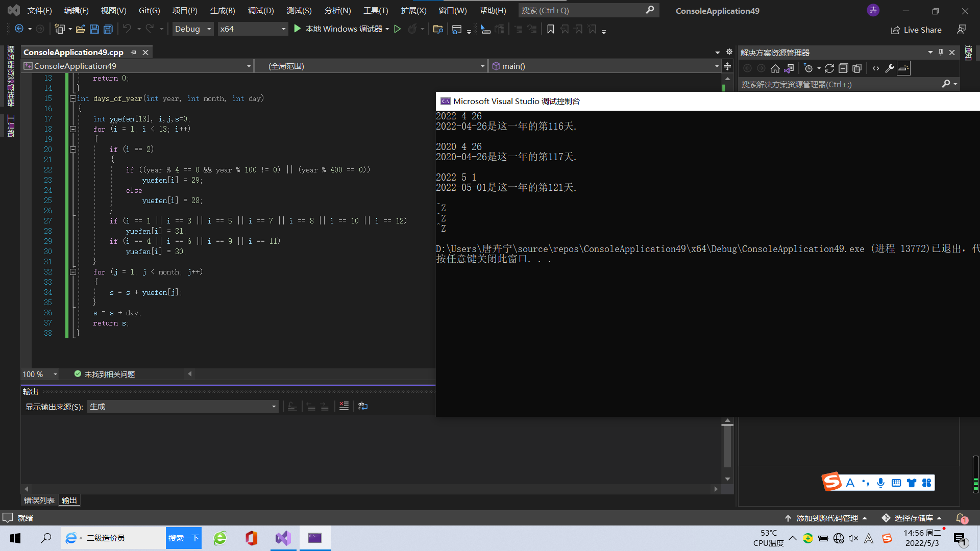Click the Open File folder icon
This screenshot has width=980, height=551.
click(81, 29)
